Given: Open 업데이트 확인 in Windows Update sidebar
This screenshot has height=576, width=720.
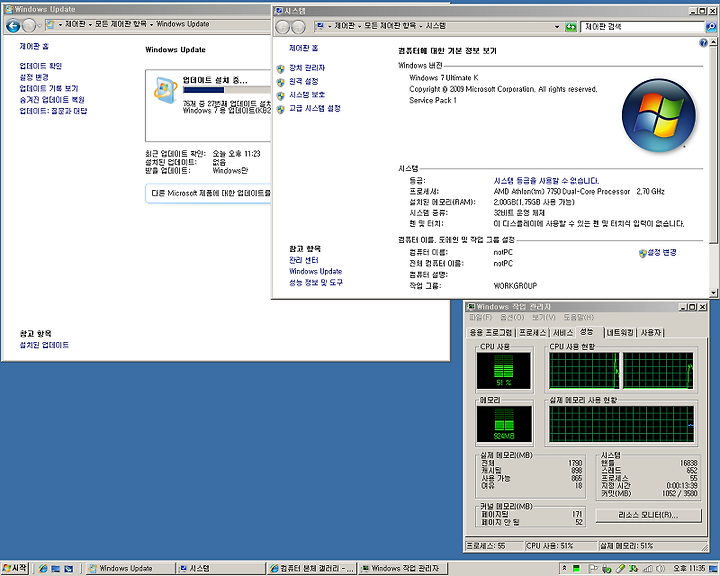Looking at the screenshot, I should (40, 66).
